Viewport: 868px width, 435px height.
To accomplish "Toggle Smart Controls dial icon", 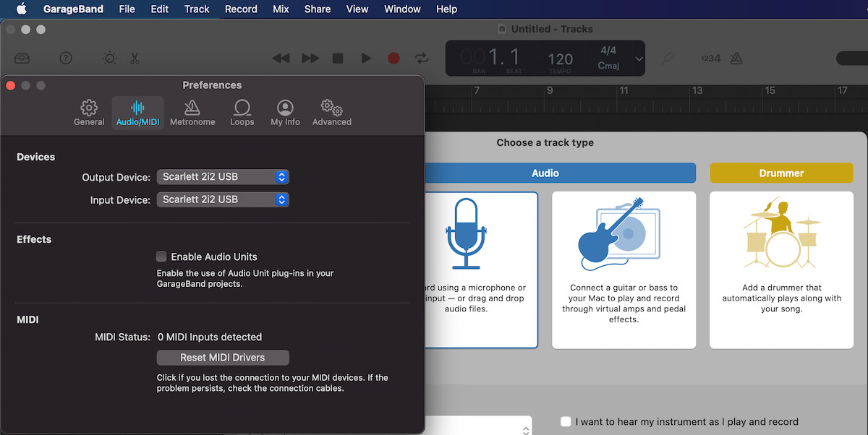I will click(109, 59).
